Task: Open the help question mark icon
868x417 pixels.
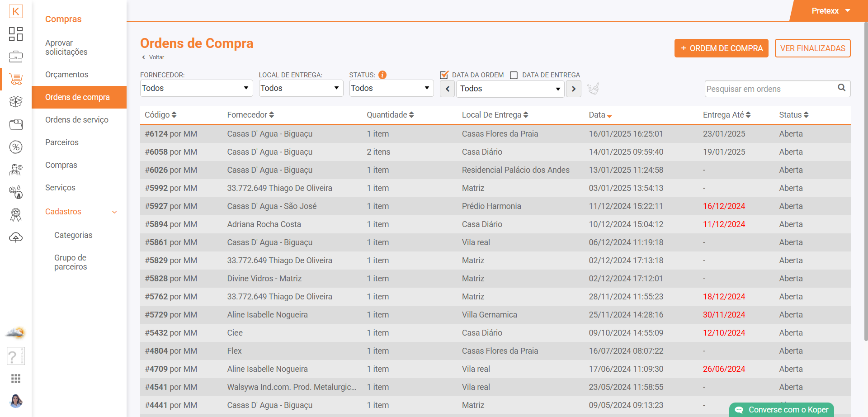Action: 16,356
